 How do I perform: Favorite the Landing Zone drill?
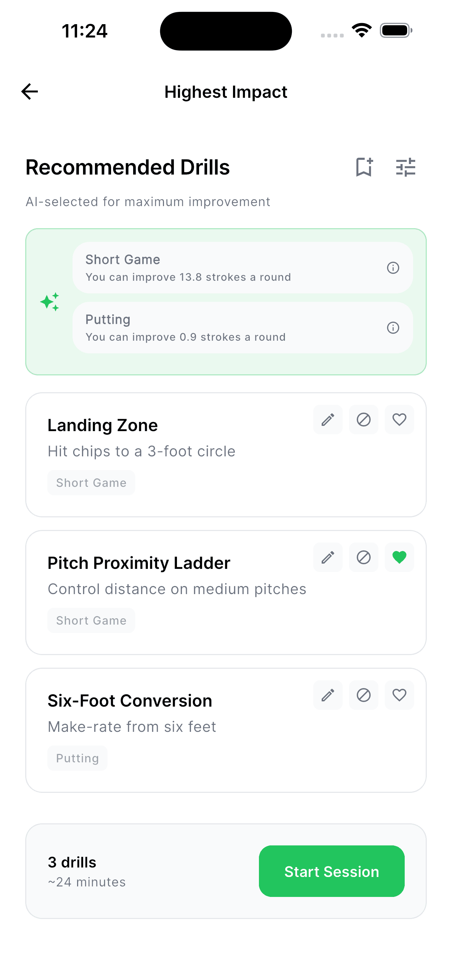399,420
